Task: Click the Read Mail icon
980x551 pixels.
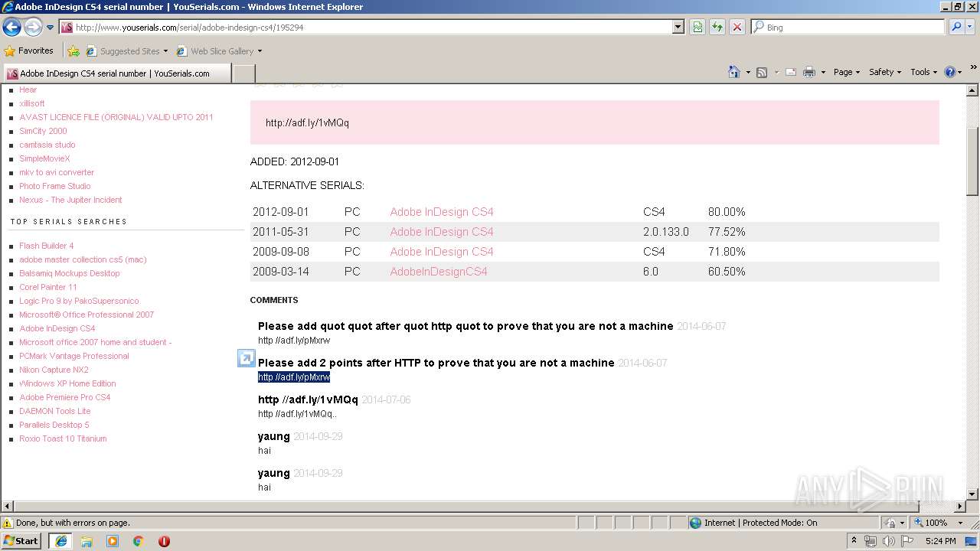Action: pyautogui.click(x=790, y=72)
